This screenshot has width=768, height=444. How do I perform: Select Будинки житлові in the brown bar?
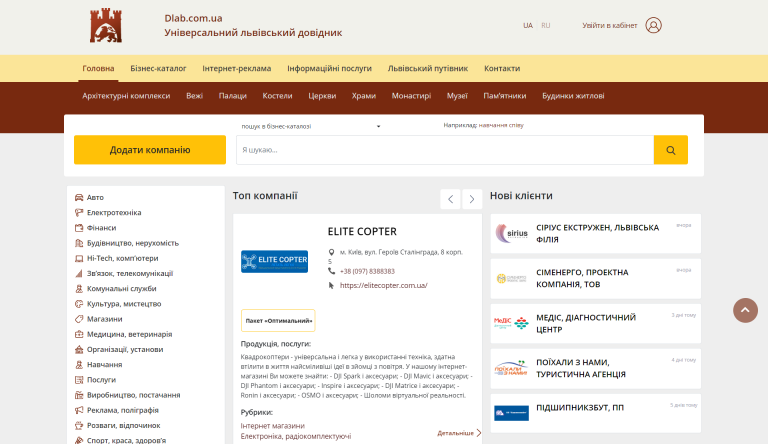573,96
